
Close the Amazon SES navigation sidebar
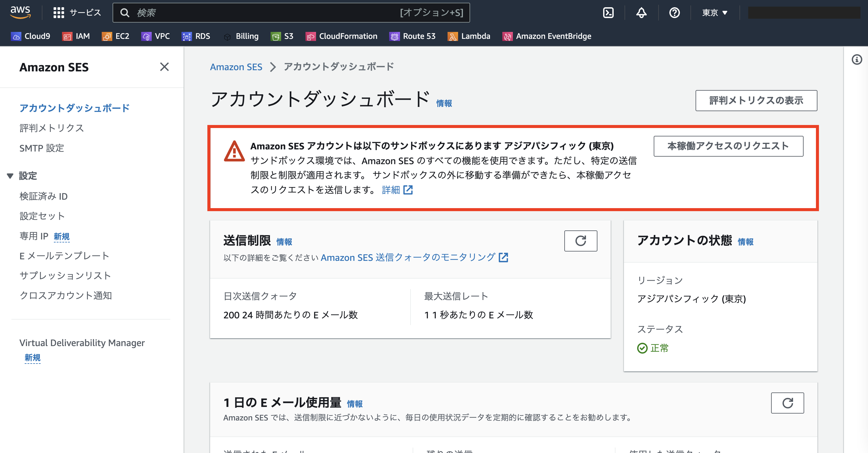pyautogui.click(x=164, y=67)
